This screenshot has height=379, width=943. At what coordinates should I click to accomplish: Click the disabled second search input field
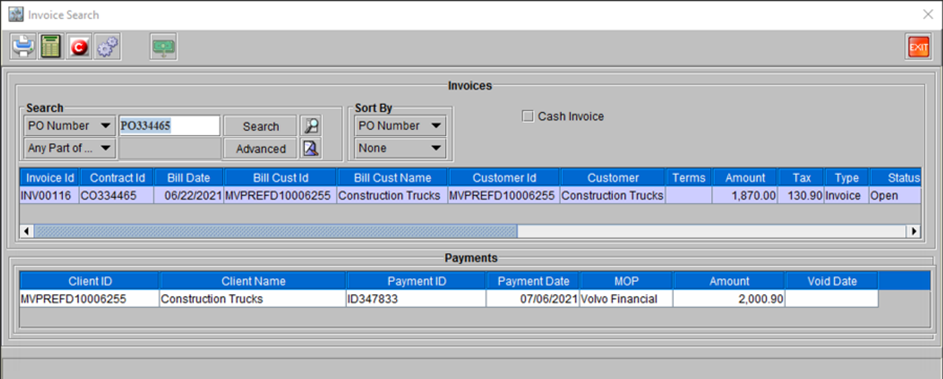[x=169, y=149]
